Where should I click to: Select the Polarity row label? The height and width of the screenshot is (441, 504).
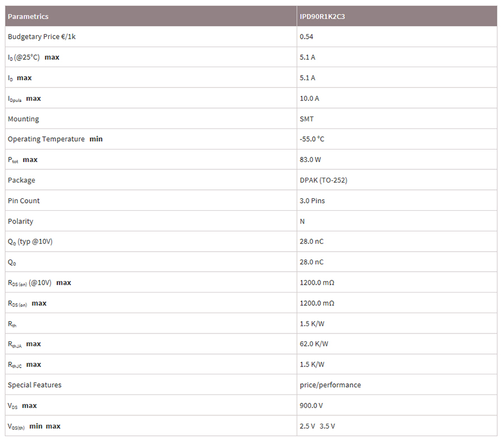pyautogui.click(x=21, y=221)
